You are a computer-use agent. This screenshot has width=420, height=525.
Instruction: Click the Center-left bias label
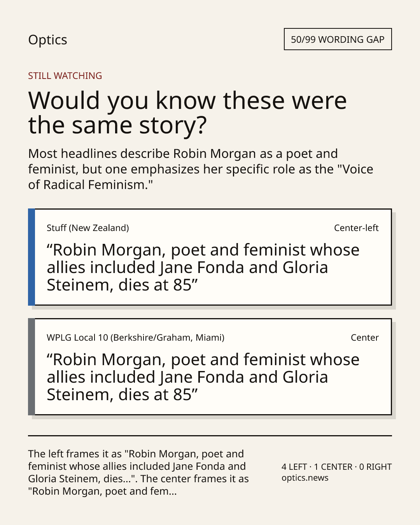point(356,228)
